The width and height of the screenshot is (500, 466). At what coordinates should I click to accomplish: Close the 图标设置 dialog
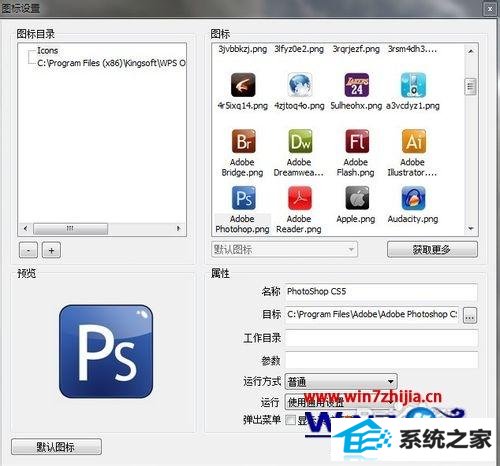(490, 9)
